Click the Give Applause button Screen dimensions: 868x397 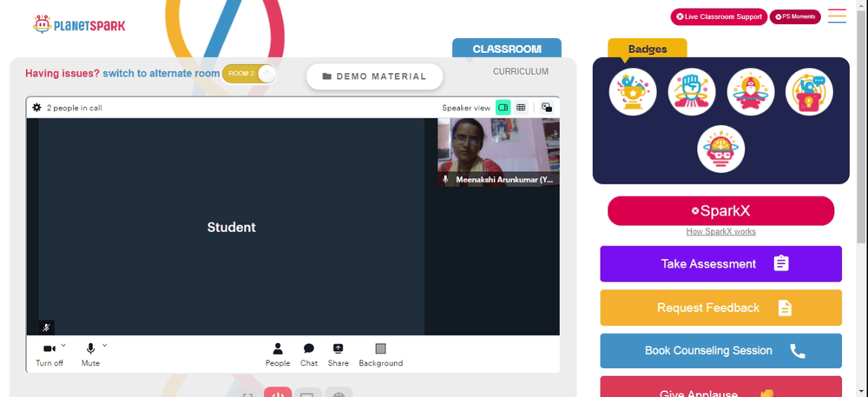coord(720,387)
